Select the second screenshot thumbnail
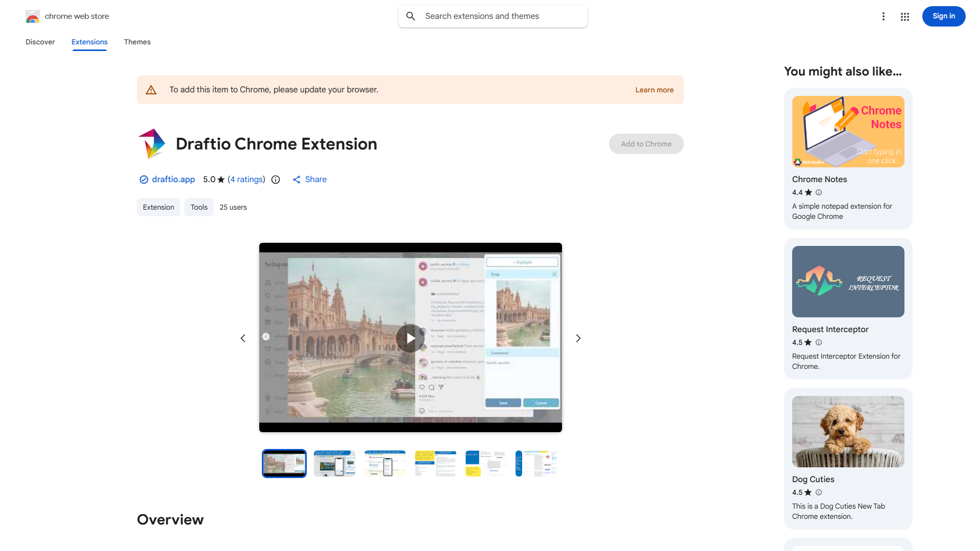 [334, 463]
